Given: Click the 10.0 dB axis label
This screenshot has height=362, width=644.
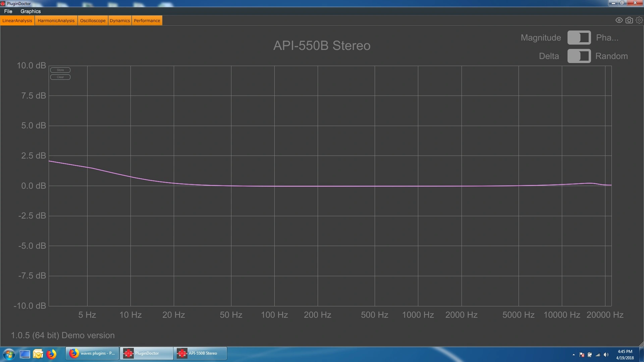Looking at the screenshot, I should coord(32,65).
